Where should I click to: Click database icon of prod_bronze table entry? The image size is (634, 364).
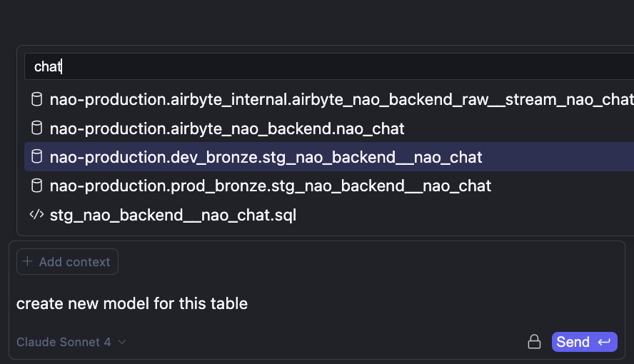(36, 186)
